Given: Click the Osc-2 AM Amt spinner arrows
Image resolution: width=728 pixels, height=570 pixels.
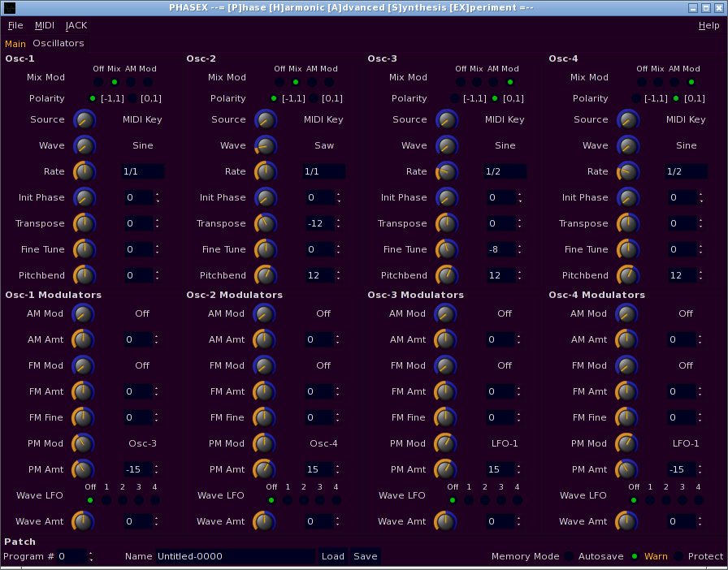Looking at the screenshot, I should pyautogui.click(x=337, y=339).
